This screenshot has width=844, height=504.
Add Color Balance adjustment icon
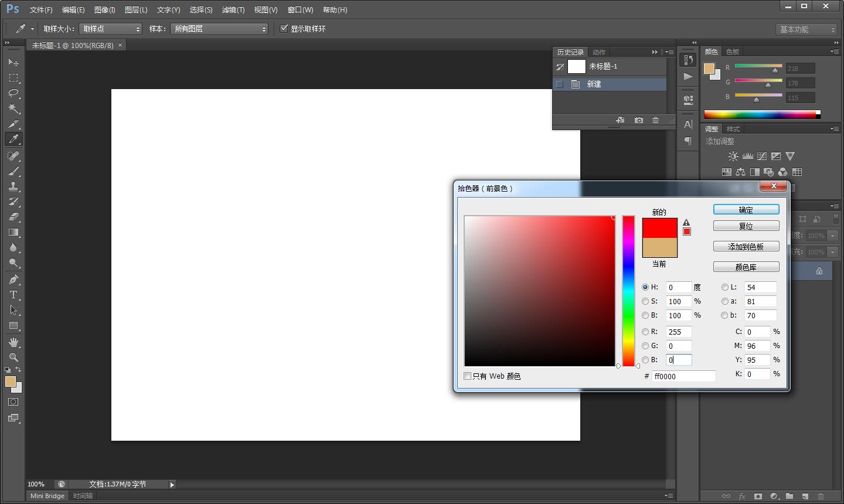coord(741,172)
